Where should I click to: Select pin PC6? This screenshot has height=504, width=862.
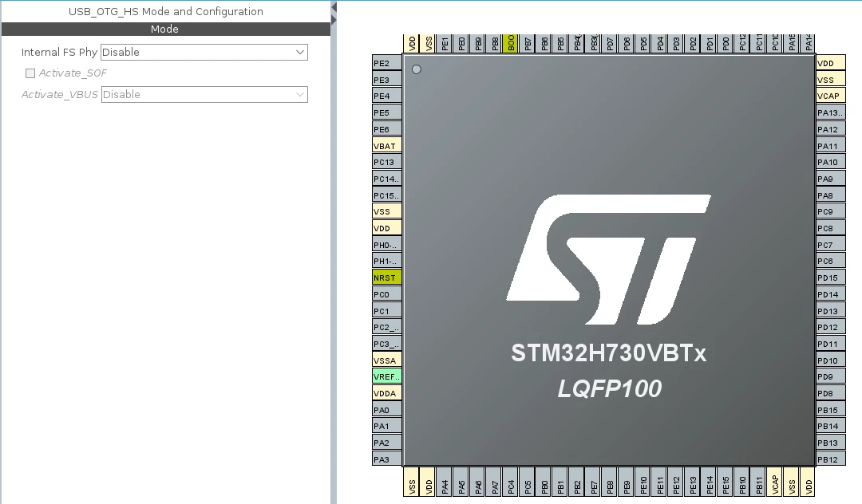point(831,261)
